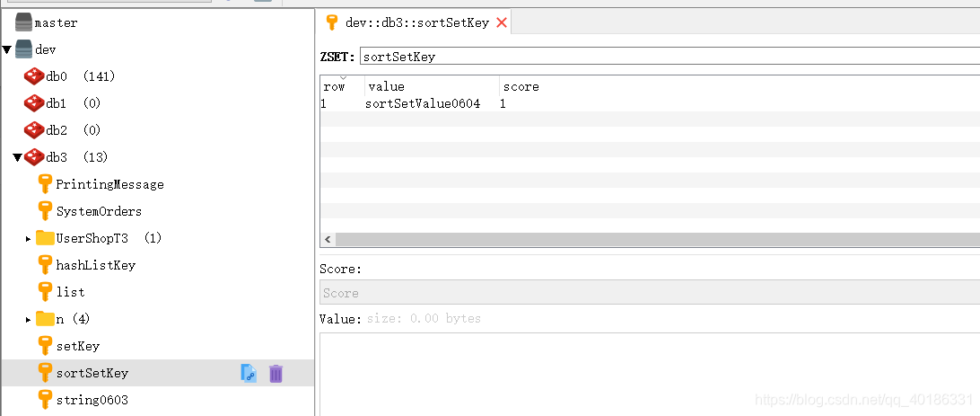The height and width of the screenshot is (416, 980).
Task: Select db2 (0) in the tree
Action: coord(74,130)
